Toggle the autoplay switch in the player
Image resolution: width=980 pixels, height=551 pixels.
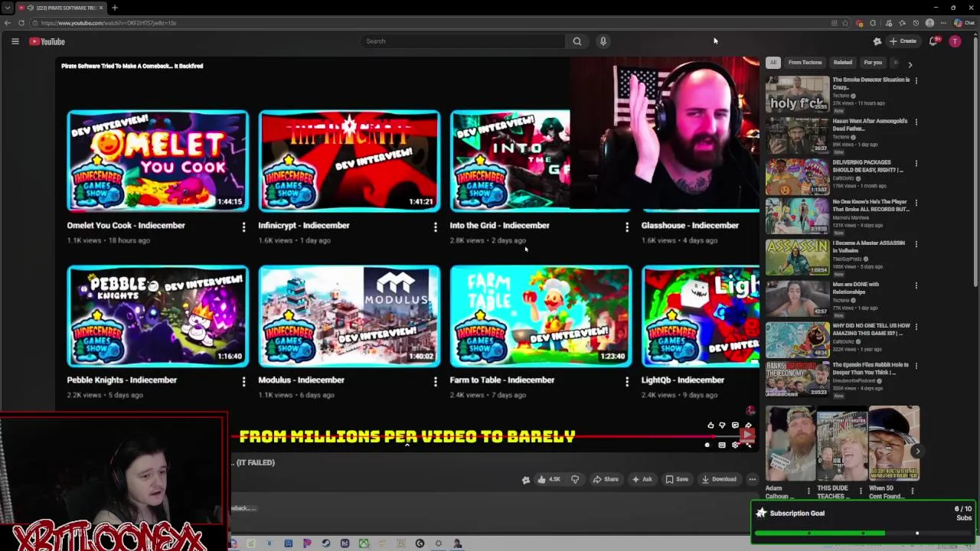click(707, 445)
